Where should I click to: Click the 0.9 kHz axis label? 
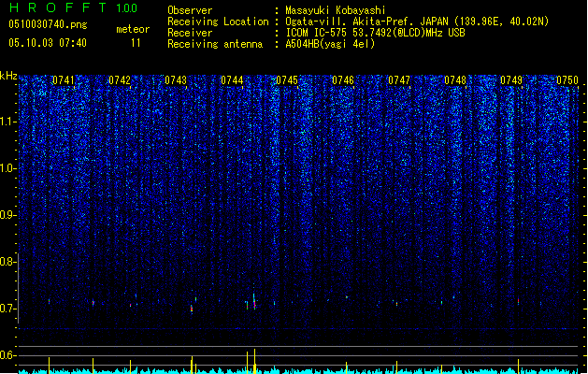(7, 215)
